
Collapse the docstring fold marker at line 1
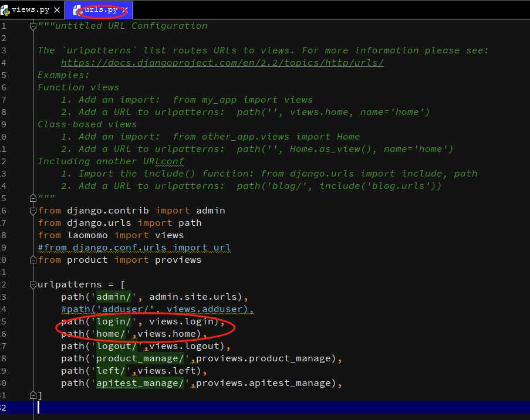point(33,26)
